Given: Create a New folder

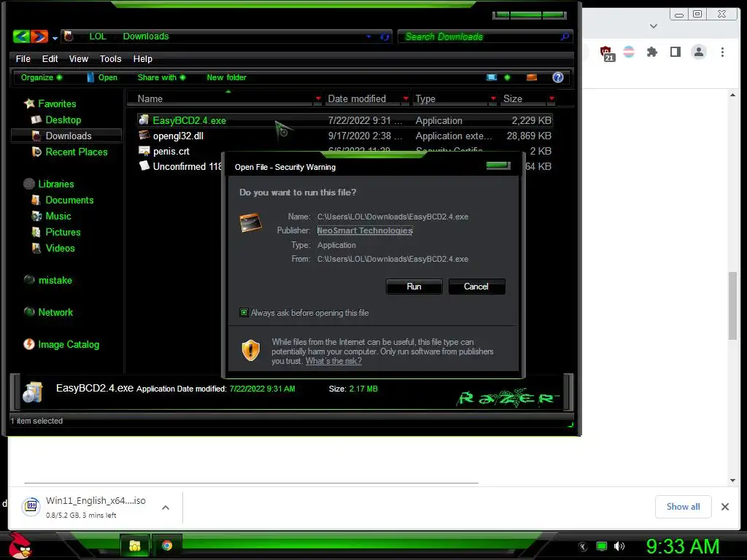Looking at the screenshot, I should click(x=226, y=77).
